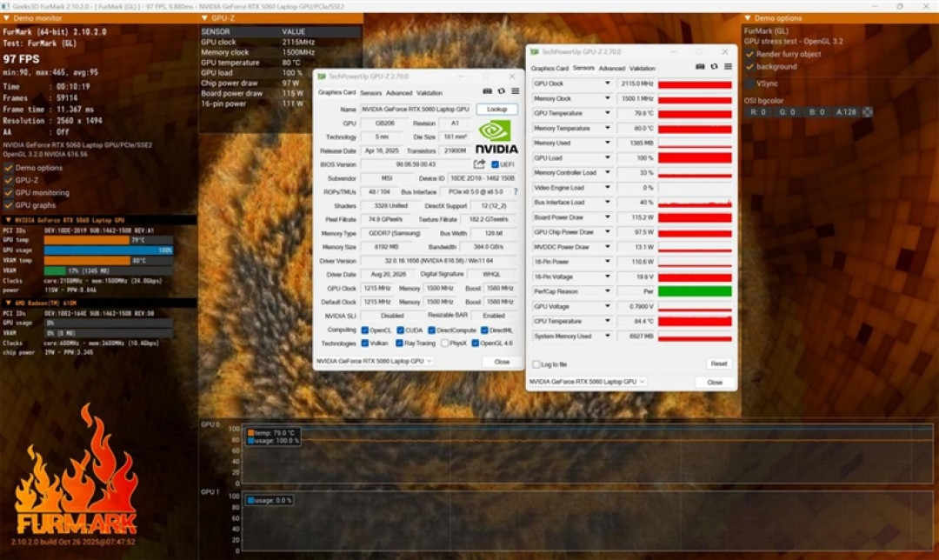Screen dimensions: 939x560
Task: Toggle Demo options checkbox in Demo monitor
Action: click(x=9, y=168)
